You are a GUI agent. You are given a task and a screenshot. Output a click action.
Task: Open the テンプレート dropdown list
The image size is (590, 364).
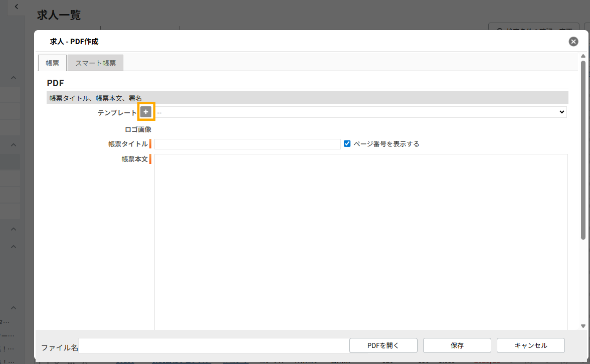click(361, 112)
